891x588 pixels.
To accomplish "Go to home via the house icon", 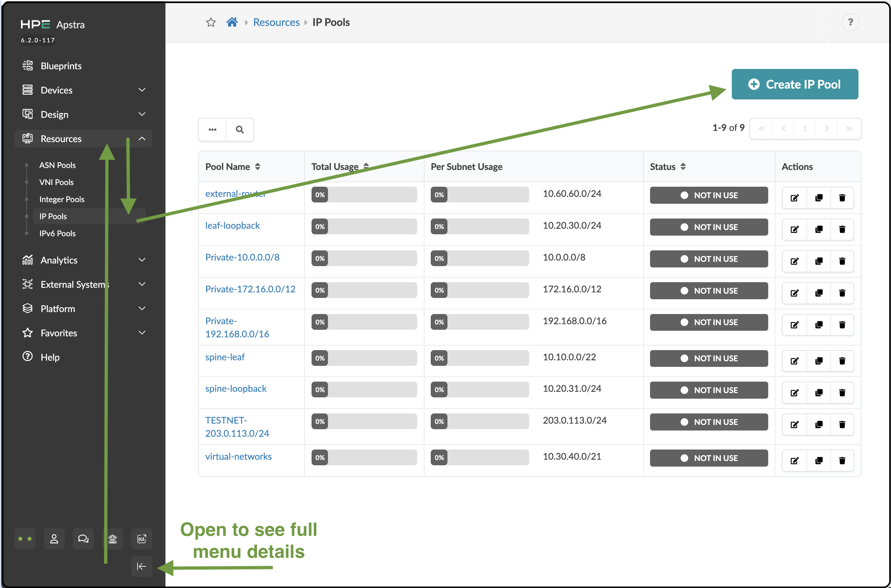I will point(232,23).
